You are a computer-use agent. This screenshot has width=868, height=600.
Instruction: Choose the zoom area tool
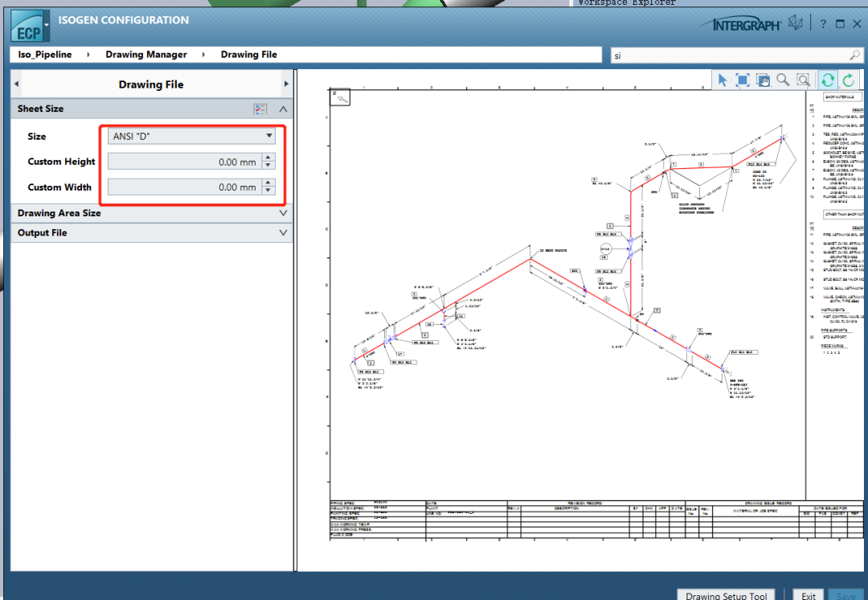803,80
